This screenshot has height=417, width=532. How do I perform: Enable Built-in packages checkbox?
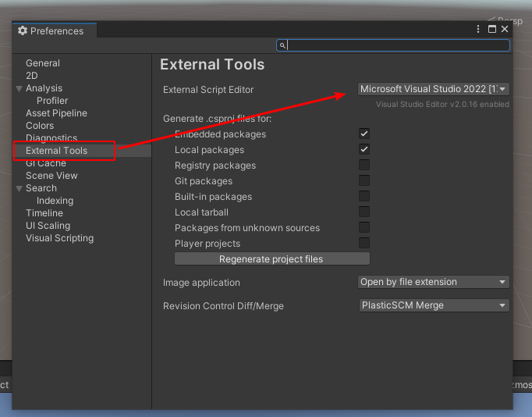pos(364,196)
